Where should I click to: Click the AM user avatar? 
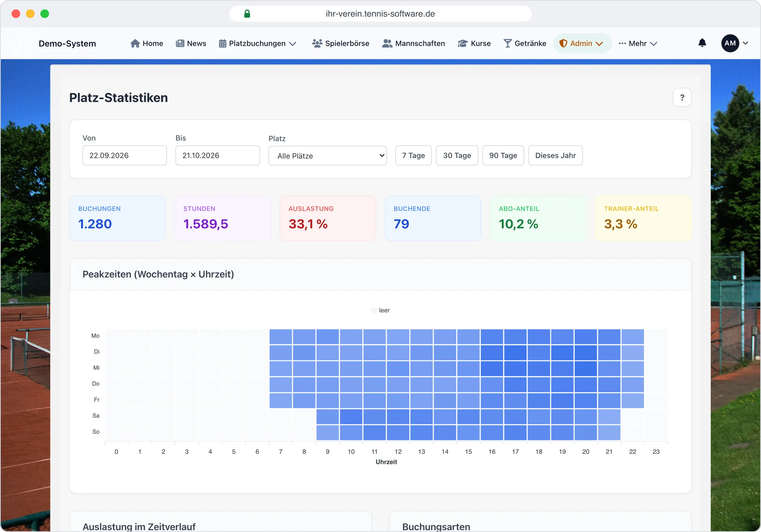730,43
